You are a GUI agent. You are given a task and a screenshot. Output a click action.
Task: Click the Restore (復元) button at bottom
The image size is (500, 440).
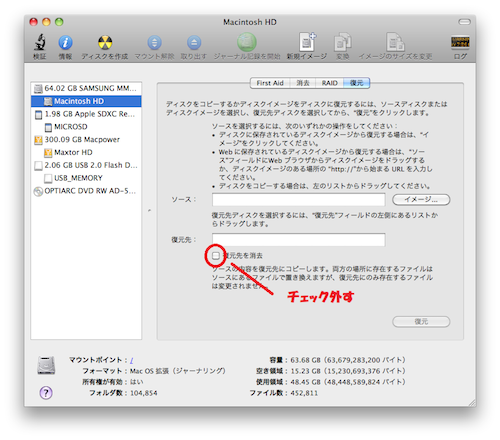[x=421, y=322]
